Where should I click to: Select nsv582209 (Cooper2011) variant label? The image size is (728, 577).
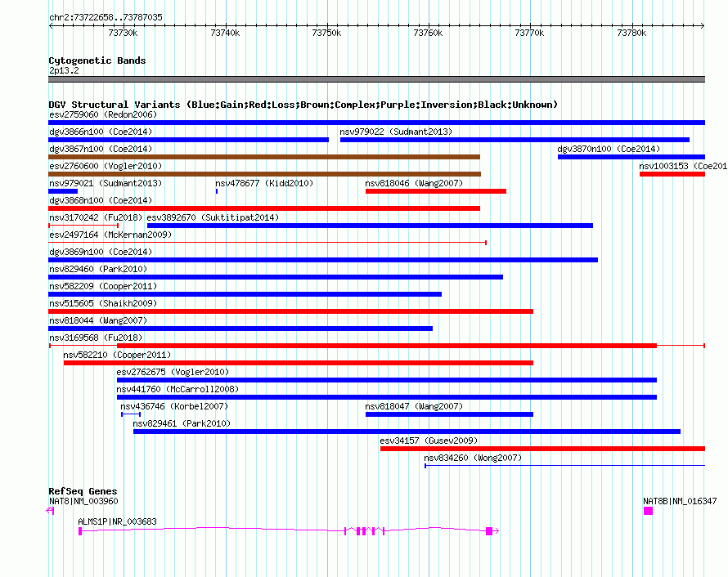pos(103,286)
